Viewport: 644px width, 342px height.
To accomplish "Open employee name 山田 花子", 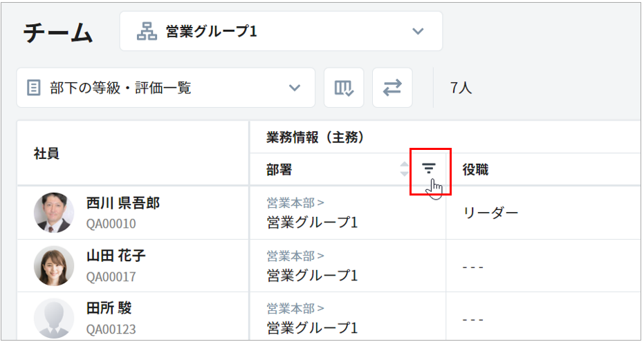I will [x=116, y=256].
